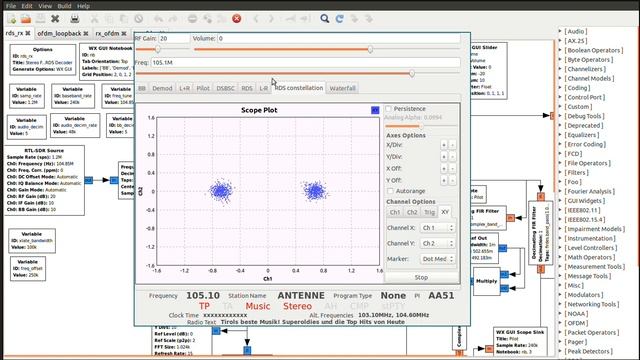Click the greyed Save toolbar icon
Viewport: 640px width, 360px height.
[40, 19]
